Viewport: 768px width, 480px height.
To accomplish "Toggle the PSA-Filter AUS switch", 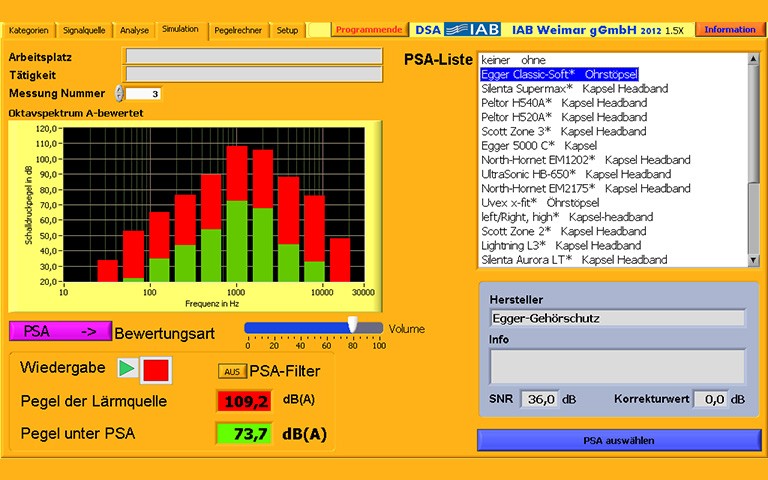I will coord(232,371).
